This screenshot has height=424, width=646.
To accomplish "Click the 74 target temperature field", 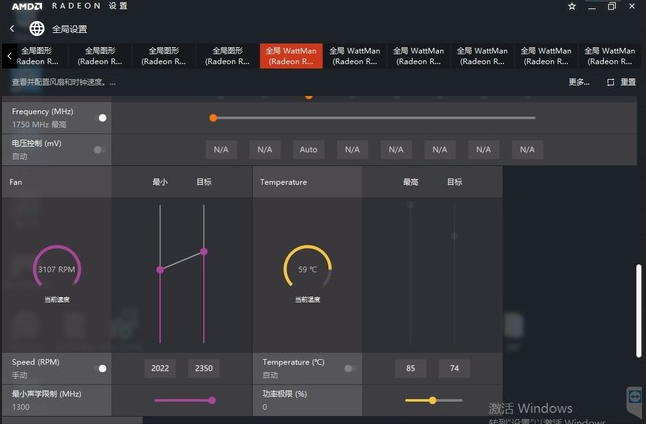I will click(454, 368).
